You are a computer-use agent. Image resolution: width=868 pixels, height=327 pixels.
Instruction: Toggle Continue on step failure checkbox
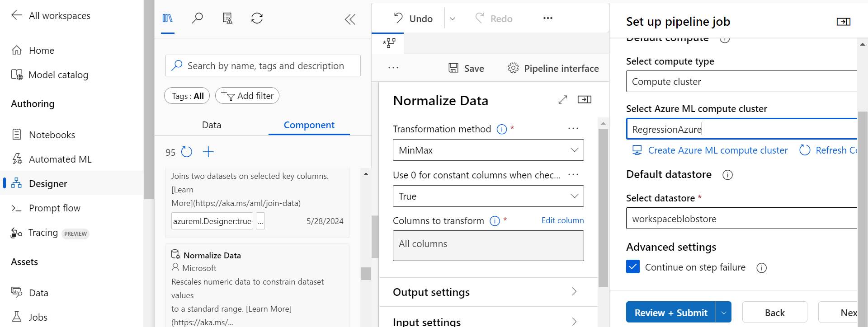pyautogui.click(x=633, y=267)
